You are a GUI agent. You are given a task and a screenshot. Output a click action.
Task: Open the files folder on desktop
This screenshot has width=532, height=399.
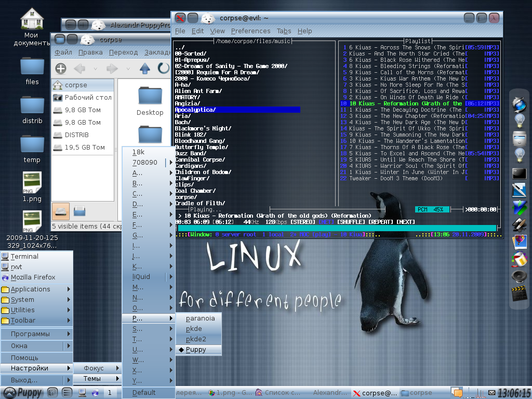(x=32, y=66)
